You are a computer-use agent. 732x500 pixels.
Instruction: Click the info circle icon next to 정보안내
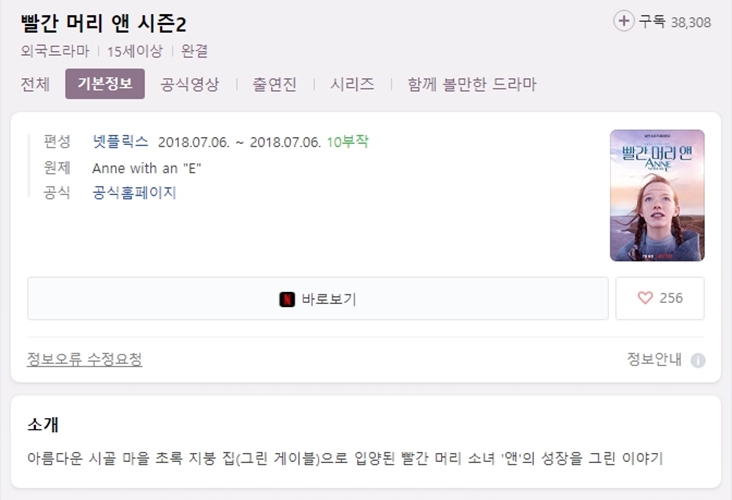coord(698,360)
